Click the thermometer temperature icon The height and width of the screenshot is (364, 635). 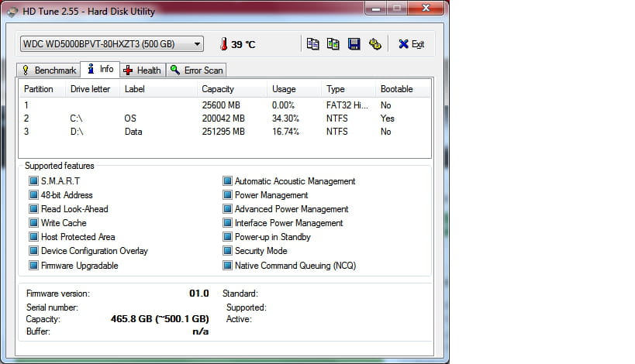pos(223,43)
